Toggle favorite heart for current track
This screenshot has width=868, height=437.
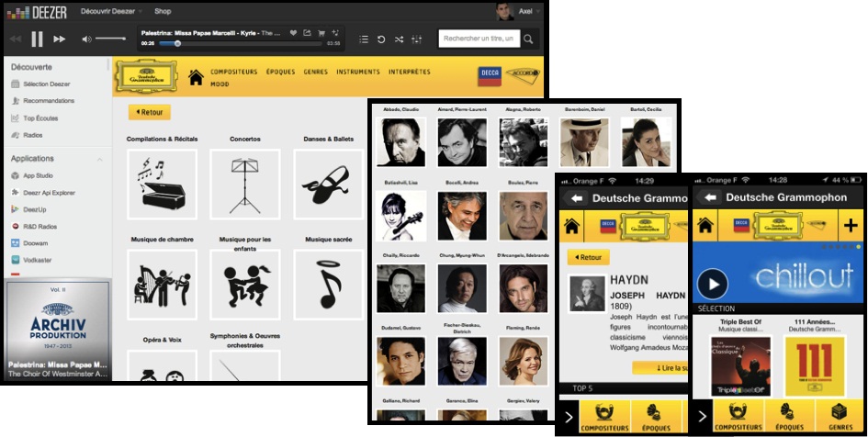pyautogui.click(x=294, y=33)
